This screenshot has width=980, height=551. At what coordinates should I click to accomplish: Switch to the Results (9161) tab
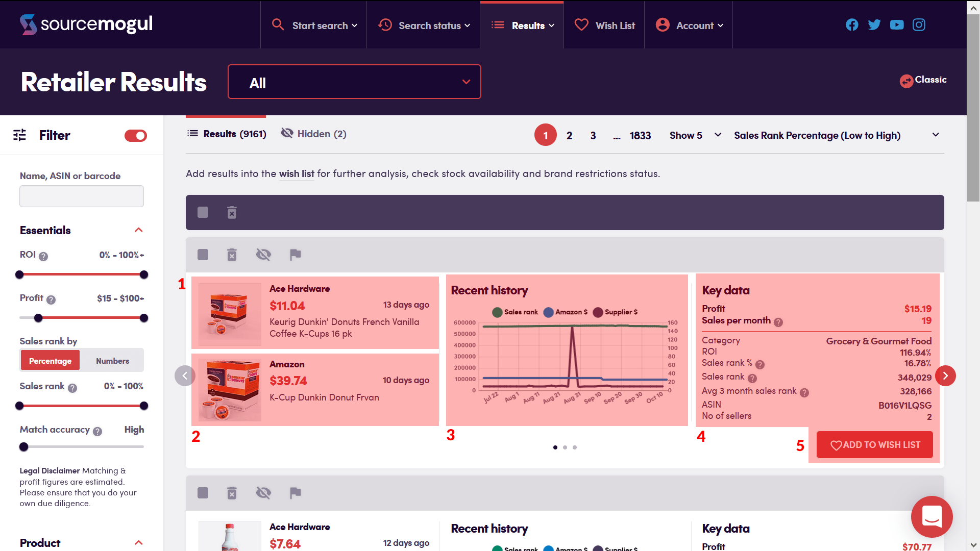[x=227, y=134]
